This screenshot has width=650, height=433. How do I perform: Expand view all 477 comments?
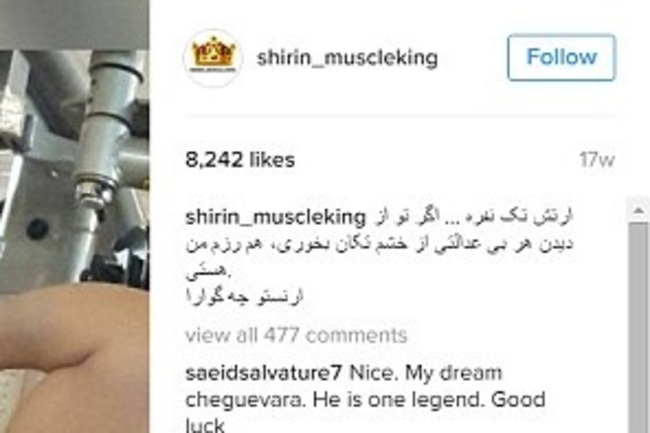pos(296,335)
